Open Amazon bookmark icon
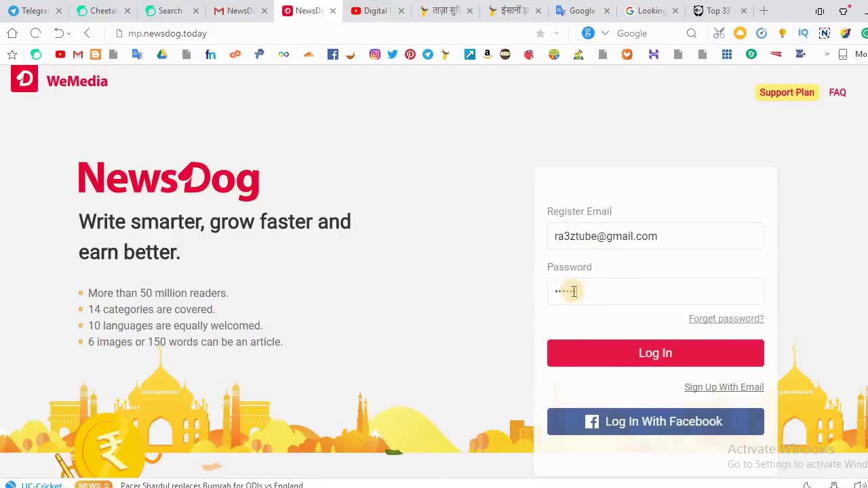Viewport: 868px width, 488px height. (488, 54)
